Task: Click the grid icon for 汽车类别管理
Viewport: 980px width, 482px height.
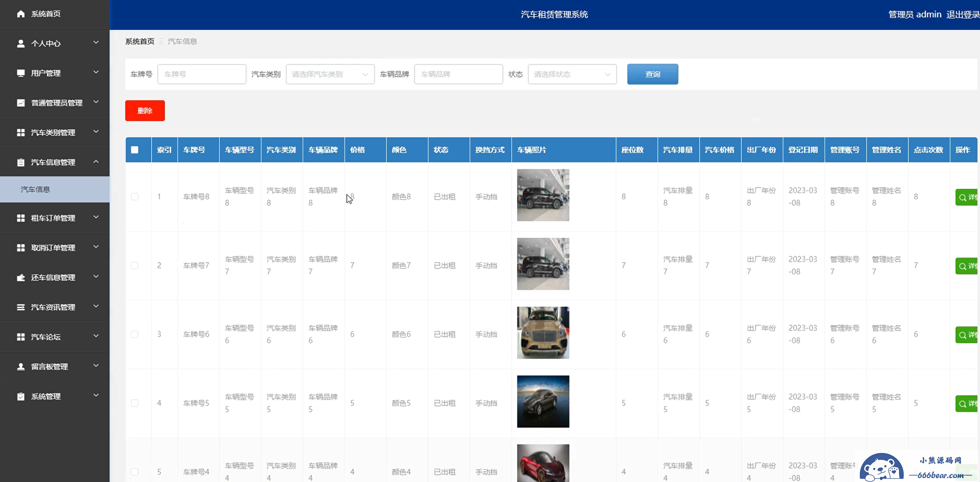Action: click(21, 132)
